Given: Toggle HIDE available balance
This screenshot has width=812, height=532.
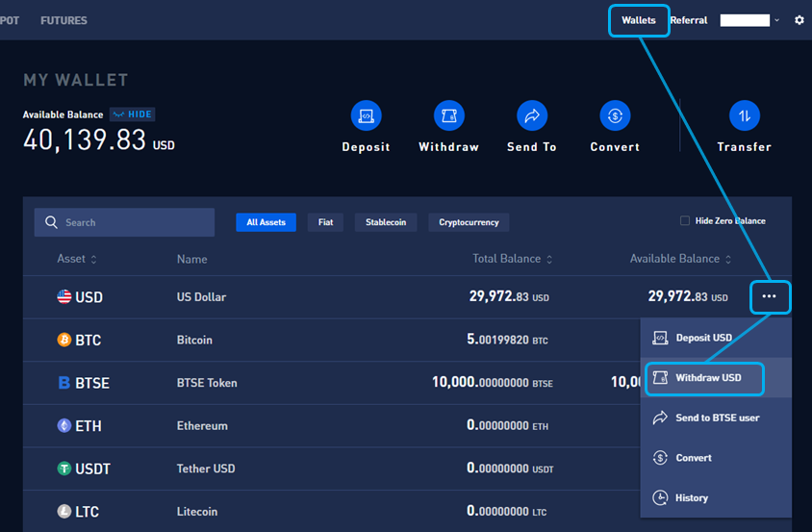Looking at the screenshot, I should (x=133, y=114).
